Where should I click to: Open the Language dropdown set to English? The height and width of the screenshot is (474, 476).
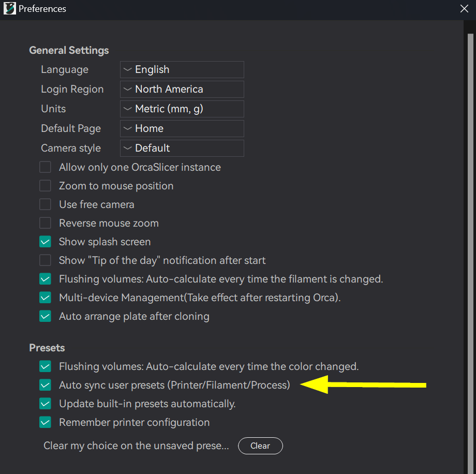182,69
